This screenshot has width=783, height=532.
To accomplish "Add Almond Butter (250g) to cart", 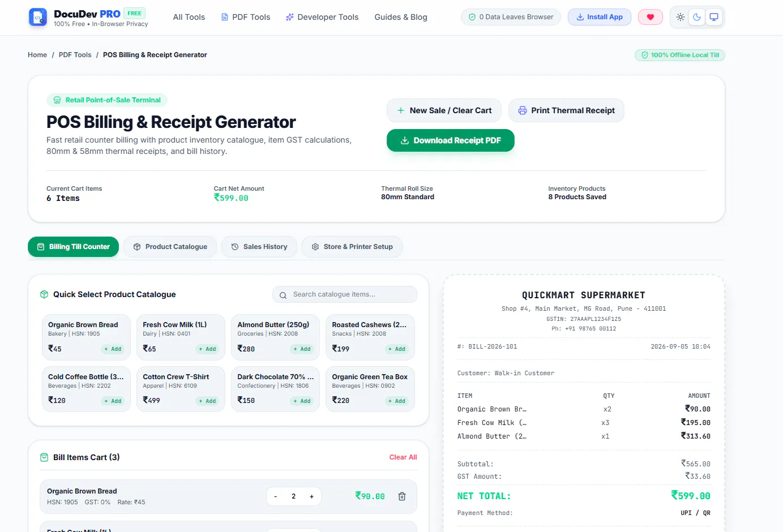I will [x=302, y=349].
